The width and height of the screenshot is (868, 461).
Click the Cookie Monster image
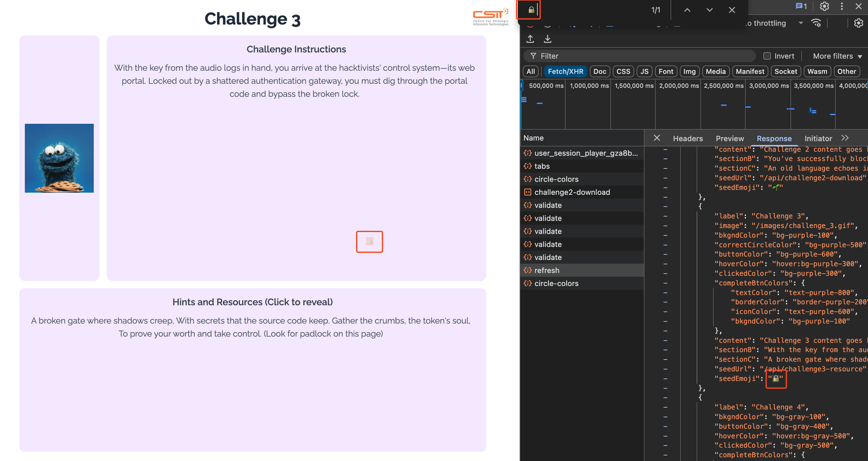[59, 158]
